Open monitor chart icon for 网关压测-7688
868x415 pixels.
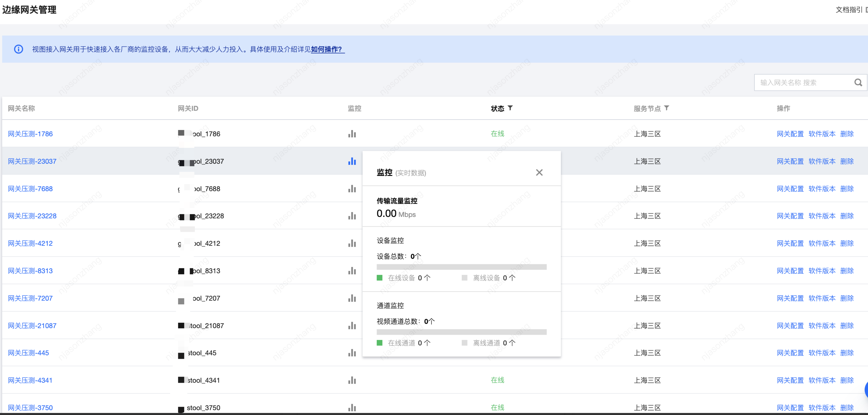point(352,189)
